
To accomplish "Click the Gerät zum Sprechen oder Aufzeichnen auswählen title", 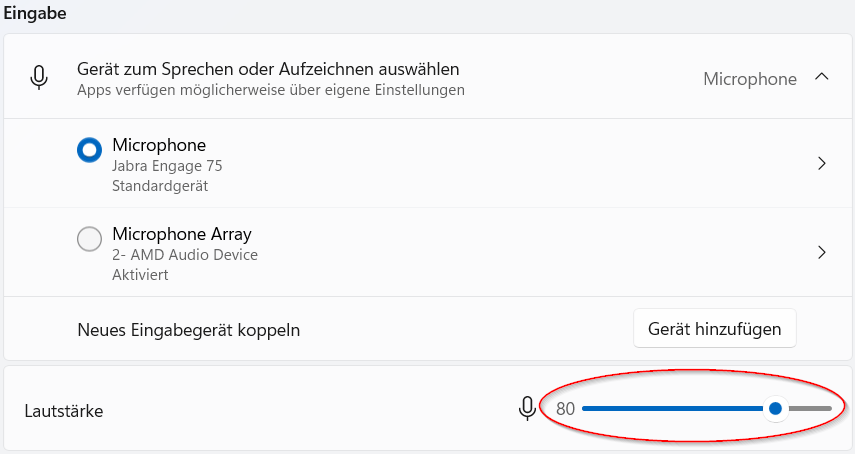I will point(268,69).
